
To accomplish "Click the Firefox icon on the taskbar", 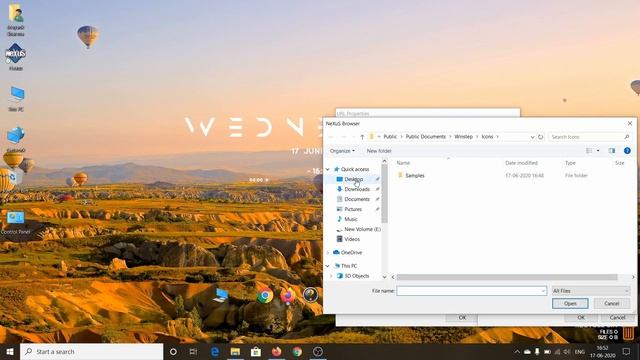I will click(x=277, y=351).
